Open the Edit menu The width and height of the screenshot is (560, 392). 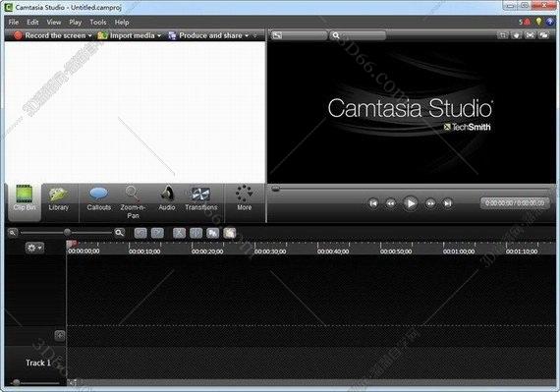(x=32, y=23)
